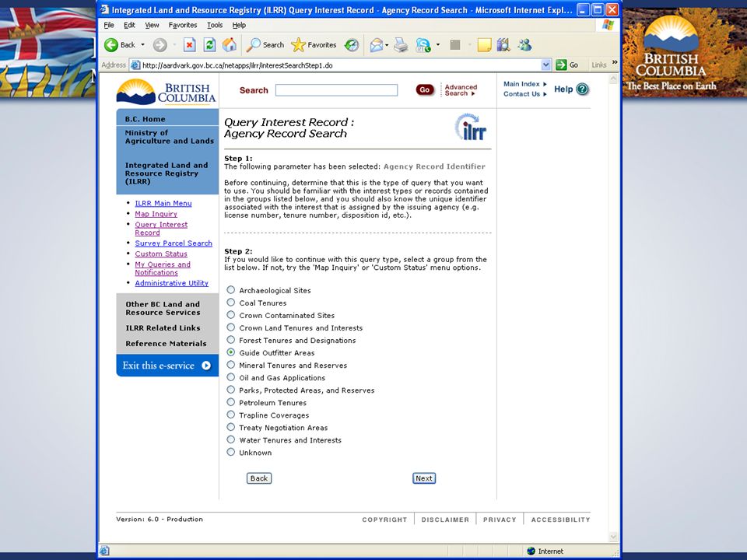Open the Help menu in the menu bar

(x=239, y=25)
